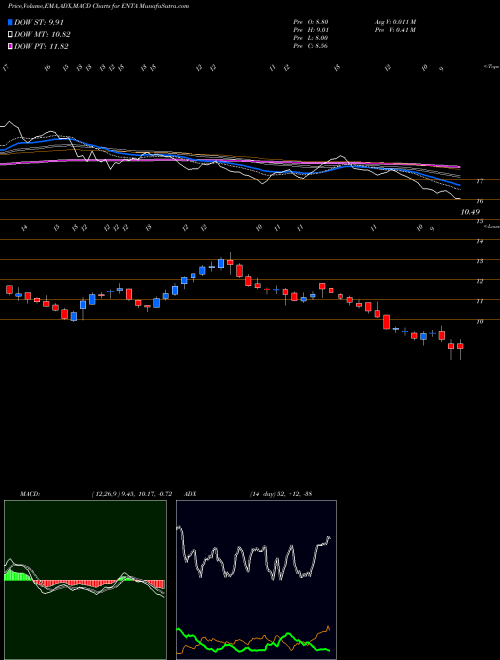The width and height of the screenshot is (500, 660).
Task: Click the Pre O: 8.80 value
Action: pos(311,21)
